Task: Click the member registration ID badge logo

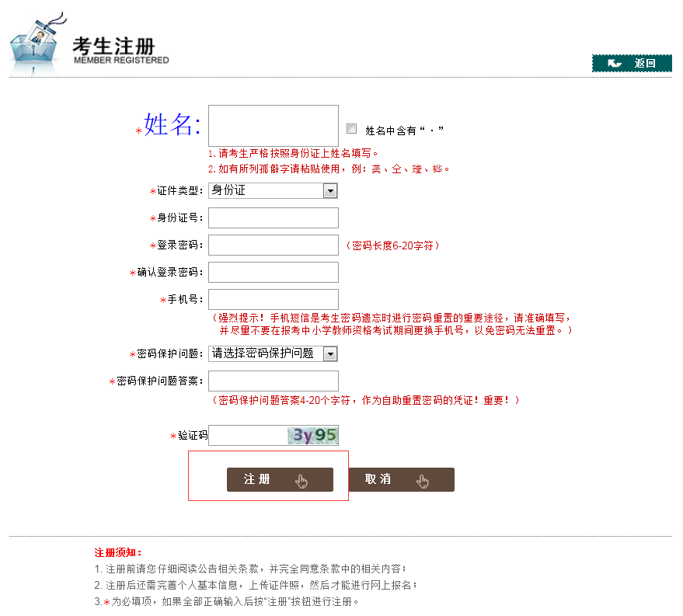Action: point(35,44)
